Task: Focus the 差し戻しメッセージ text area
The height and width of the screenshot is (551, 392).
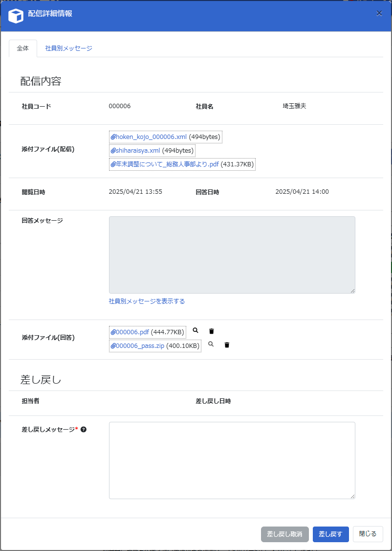Action: (x=232, y=460)
